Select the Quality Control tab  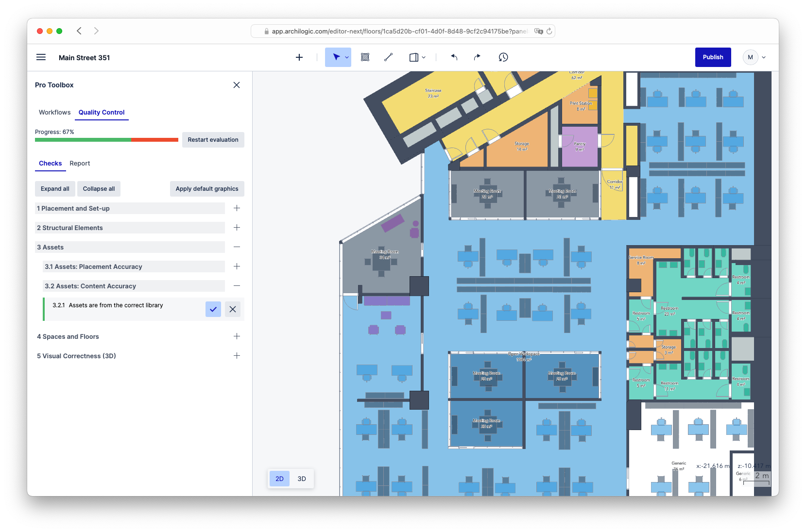[102, 112]
